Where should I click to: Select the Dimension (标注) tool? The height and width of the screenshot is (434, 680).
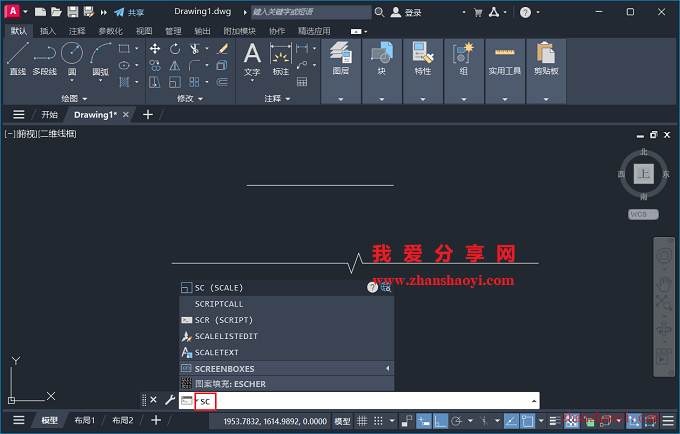click(281, 60)
